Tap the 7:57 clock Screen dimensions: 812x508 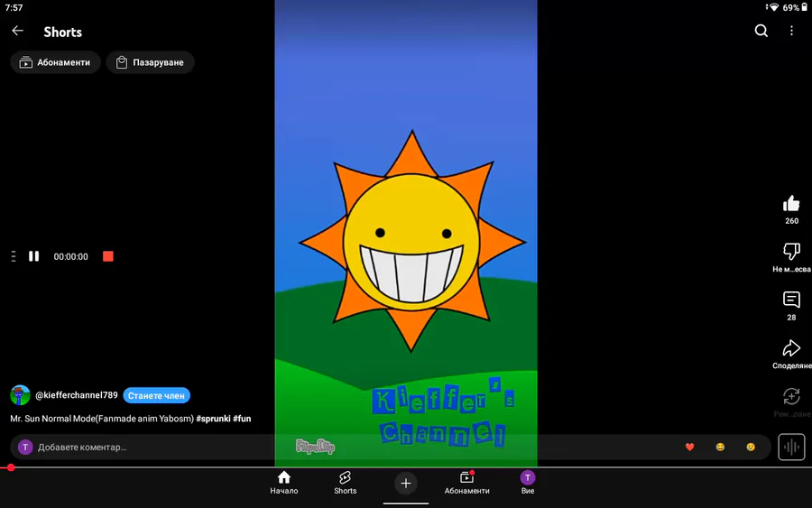pyautogui.click(x=14, y=7)
